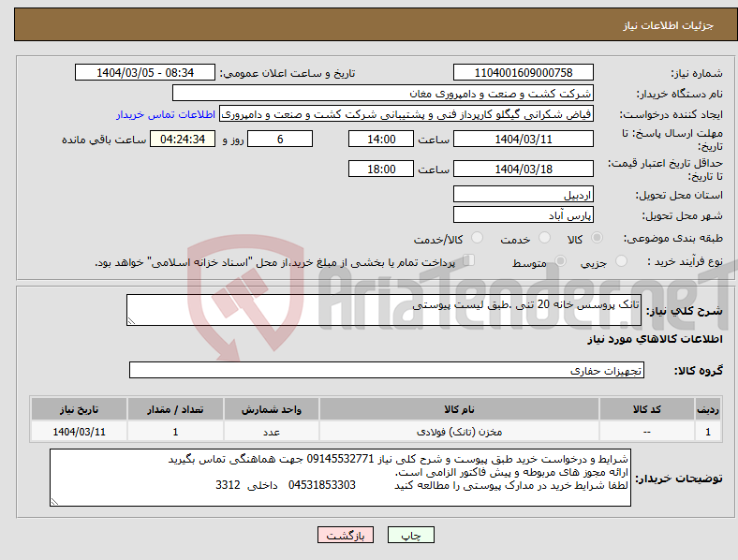Click the request creator field فیاض شکرانی

pyautogui.click(x=406, y=114)
